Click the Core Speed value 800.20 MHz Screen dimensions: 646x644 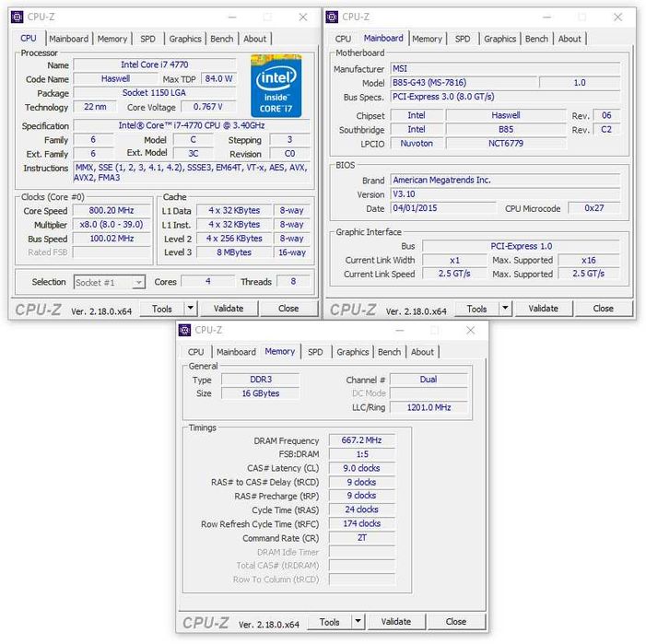coord(112,210)
